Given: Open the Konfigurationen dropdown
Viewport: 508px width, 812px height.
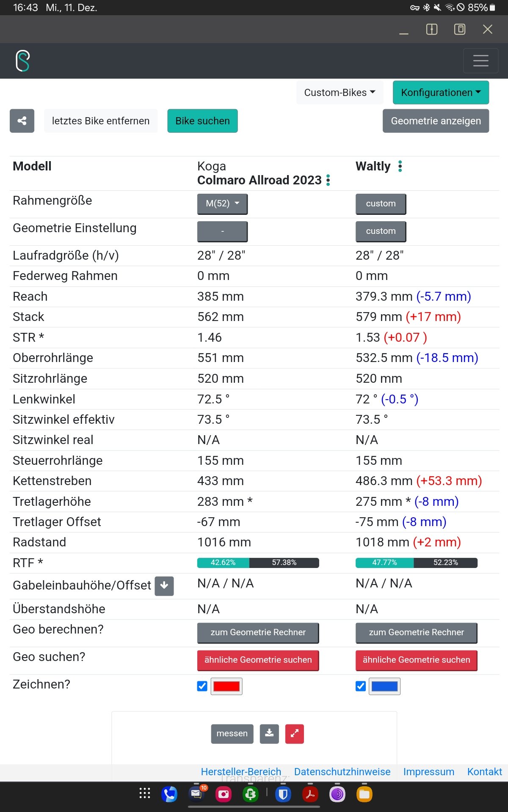Looking at the screenshot, I should (x=441, y=93).
